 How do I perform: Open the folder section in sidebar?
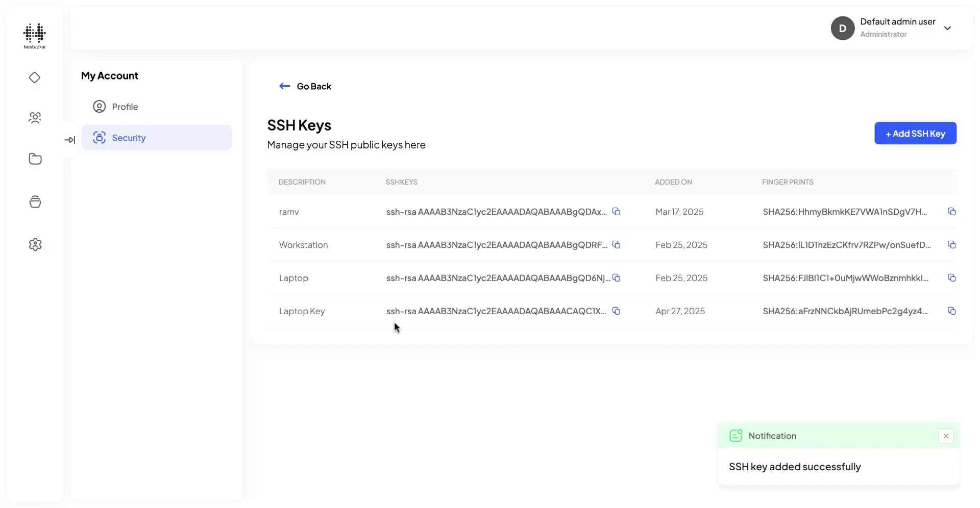click(x=35, y=159)
